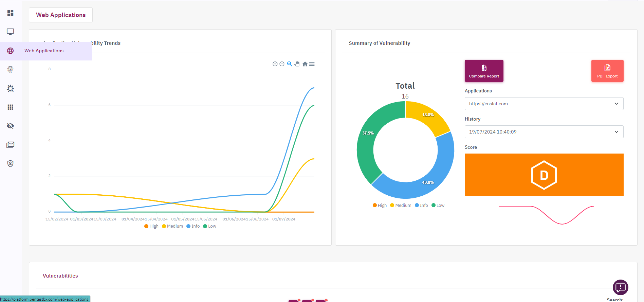Click the pink score trend sparkline
The width and height of the screenshot is (644, 302).
click(x=546, y=215)
